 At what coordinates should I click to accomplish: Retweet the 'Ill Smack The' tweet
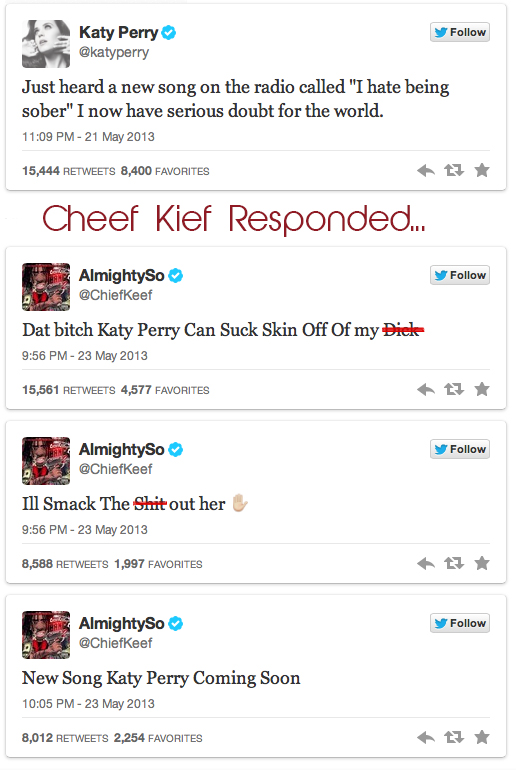coord(454,563)
